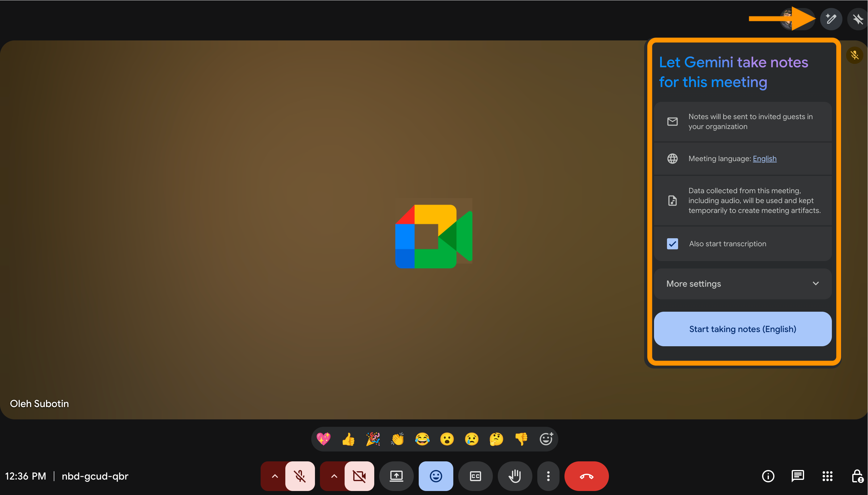Turn on closed captions
The width and height of the screenshot is (868, 495).
pos(475,476)
